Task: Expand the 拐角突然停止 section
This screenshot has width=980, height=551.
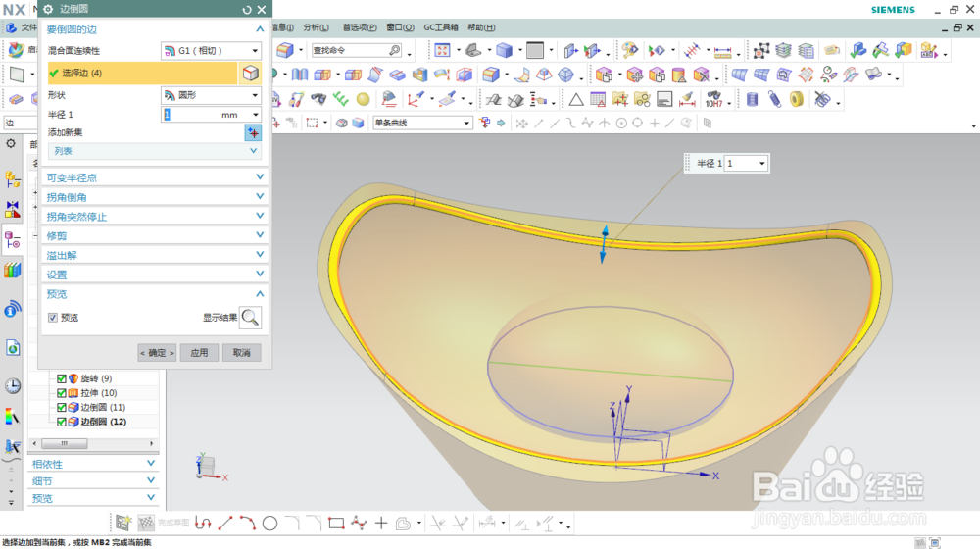Action: click(154, 217)
